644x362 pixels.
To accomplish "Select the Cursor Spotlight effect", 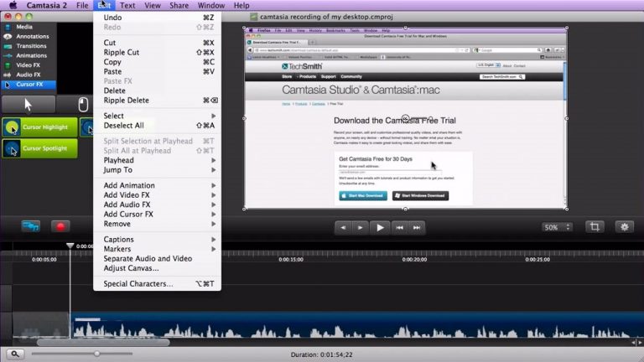I will coord(40,148).
